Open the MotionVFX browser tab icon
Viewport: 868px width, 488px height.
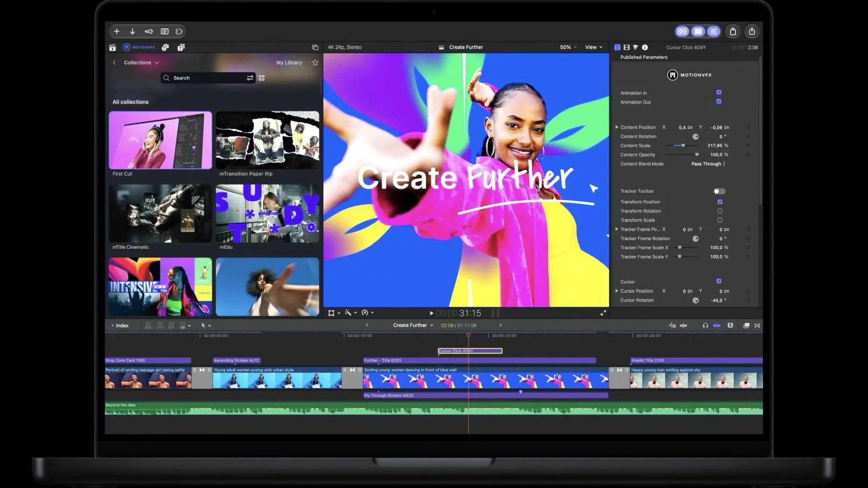click(139, 47)
